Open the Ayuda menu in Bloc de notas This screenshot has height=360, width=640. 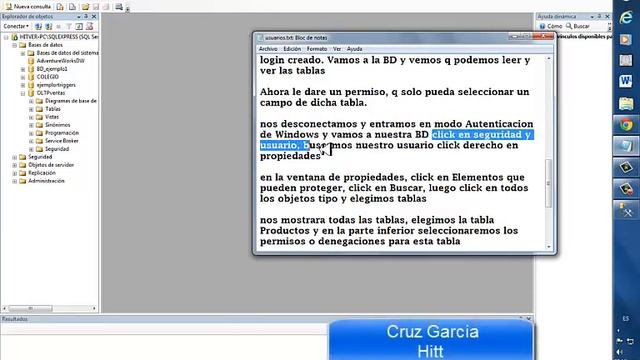354,49
